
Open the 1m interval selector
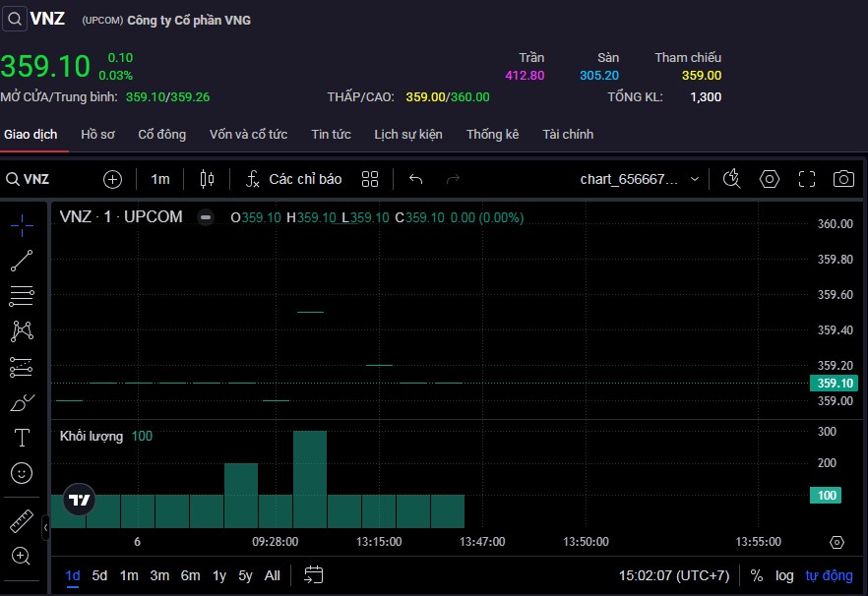(160, 179)
